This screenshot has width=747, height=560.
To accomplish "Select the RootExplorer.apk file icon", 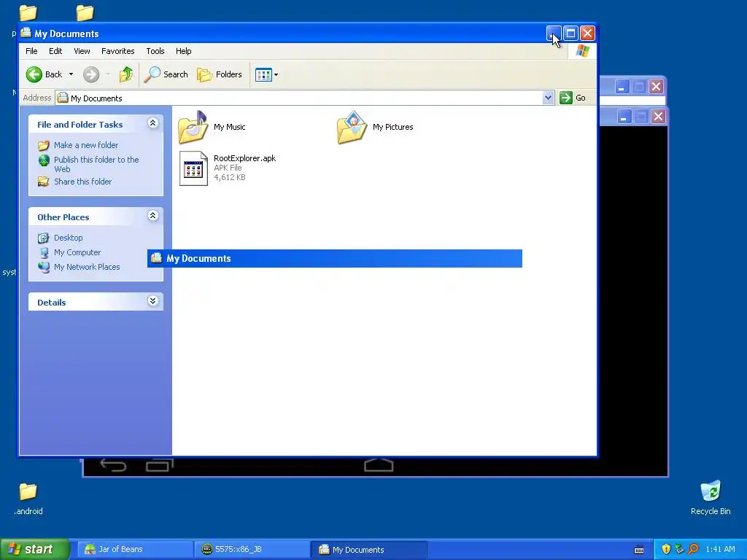I will pyautogui.click(x=193, y=168).
